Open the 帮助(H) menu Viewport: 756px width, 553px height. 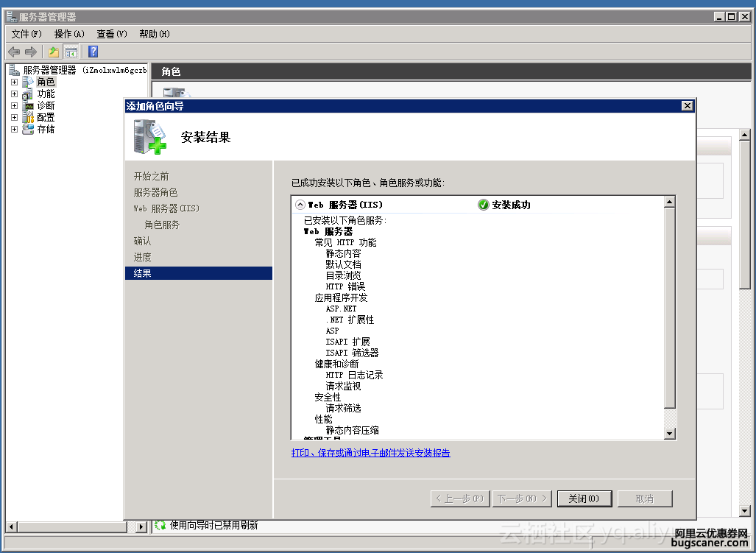(155, 34)
